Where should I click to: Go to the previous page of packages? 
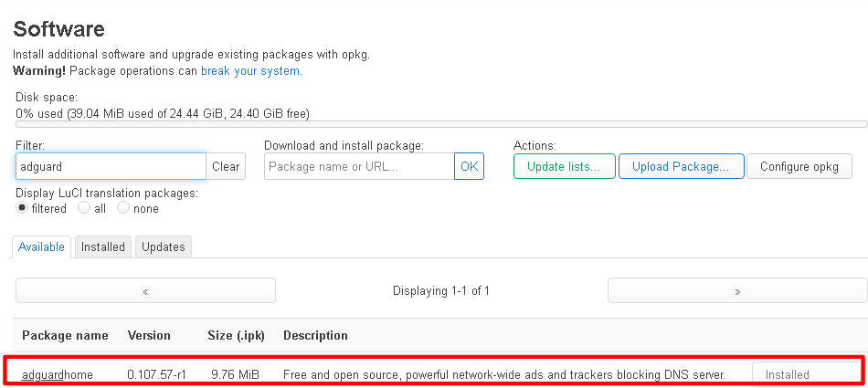[145, 290]
